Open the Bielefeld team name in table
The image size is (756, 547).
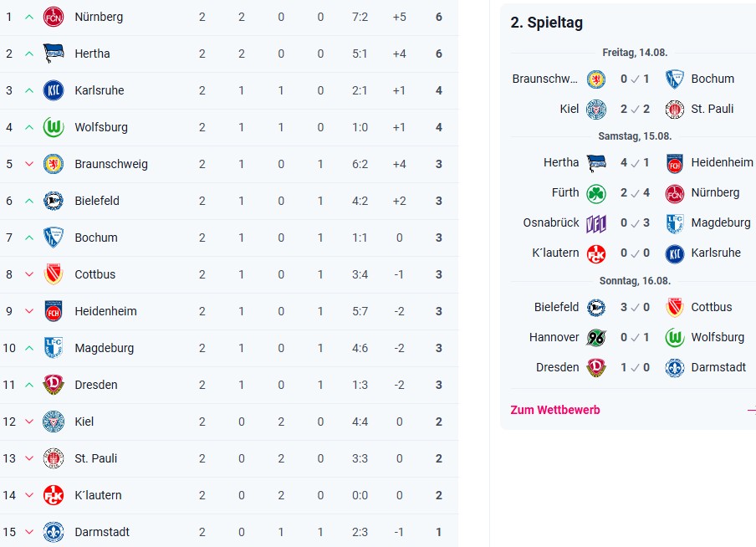click(97, 201)
